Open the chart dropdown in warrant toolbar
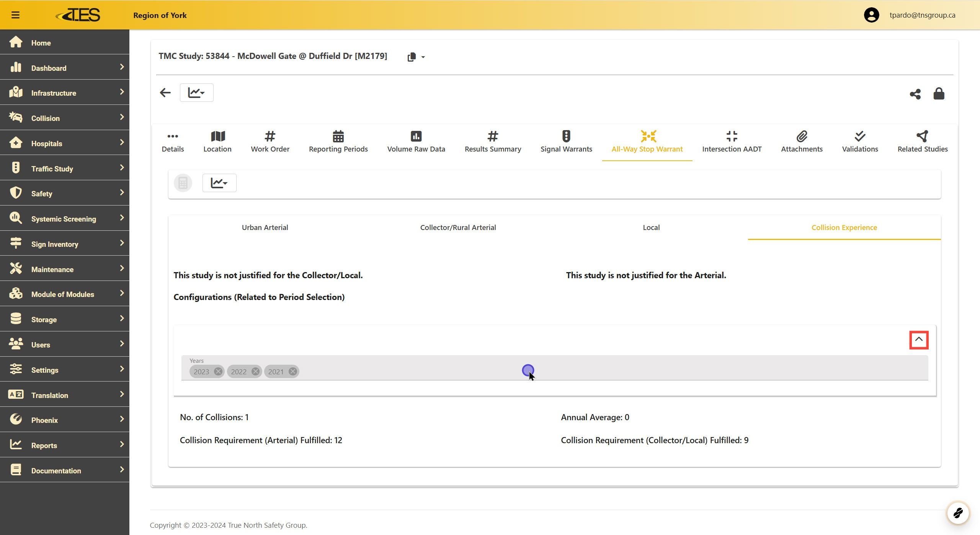Viewport: 980px width, 535px height. [219, 183]
